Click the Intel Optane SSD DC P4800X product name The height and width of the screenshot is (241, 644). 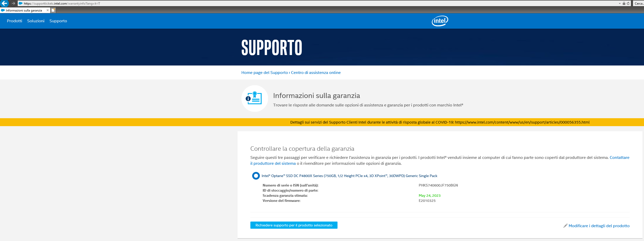(349, 176)
